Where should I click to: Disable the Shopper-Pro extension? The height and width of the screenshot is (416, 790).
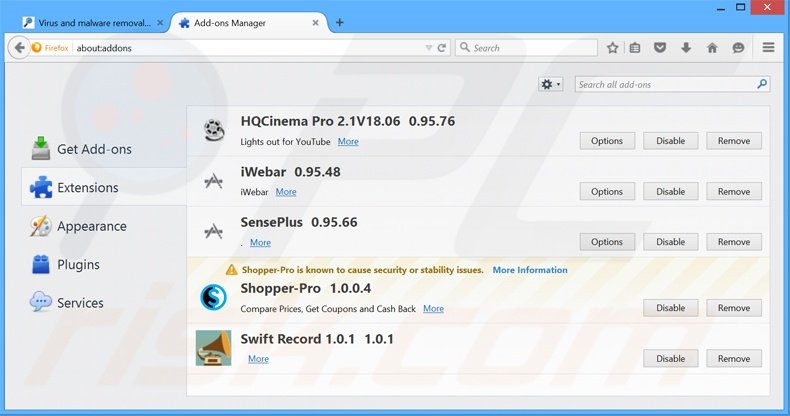point(671,308)
